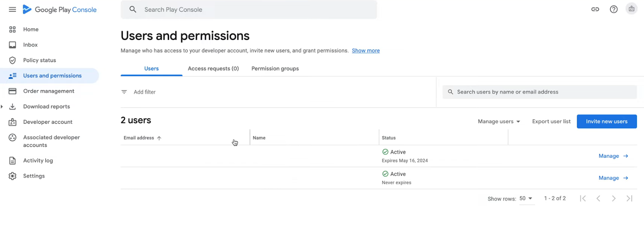Open the help question mark icon

click(x=613, y=9)
